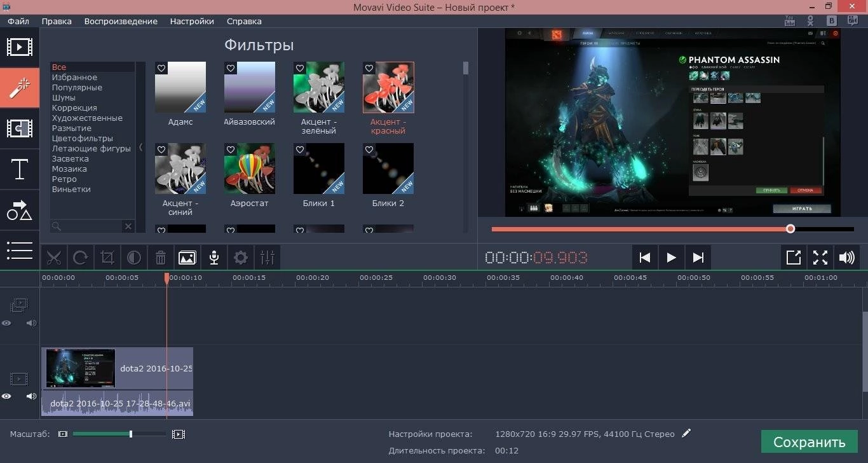868x463 pixels.
Task: Click the Масштаб timeline zoom slider
Action: [x=119, y=434]
